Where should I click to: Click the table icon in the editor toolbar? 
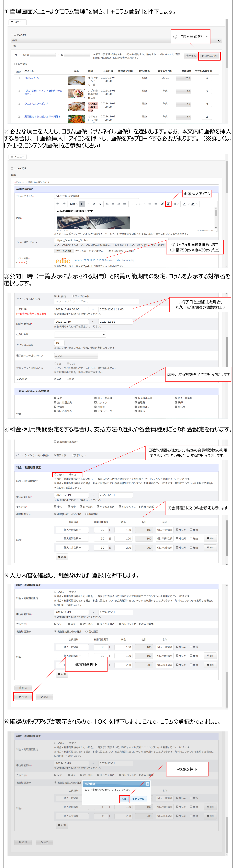[x=174, y=204]
